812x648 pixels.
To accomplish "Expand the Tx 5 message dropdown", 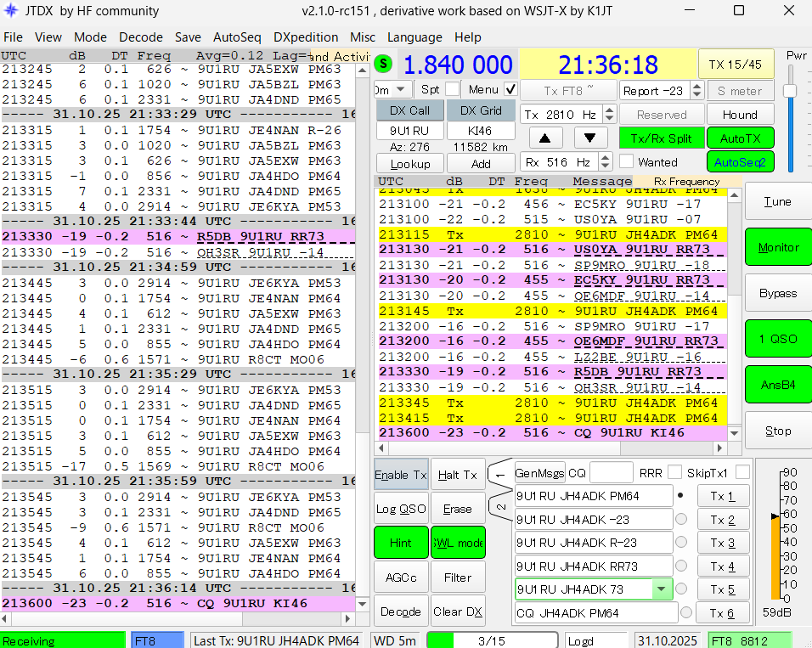I will [662, 589].
